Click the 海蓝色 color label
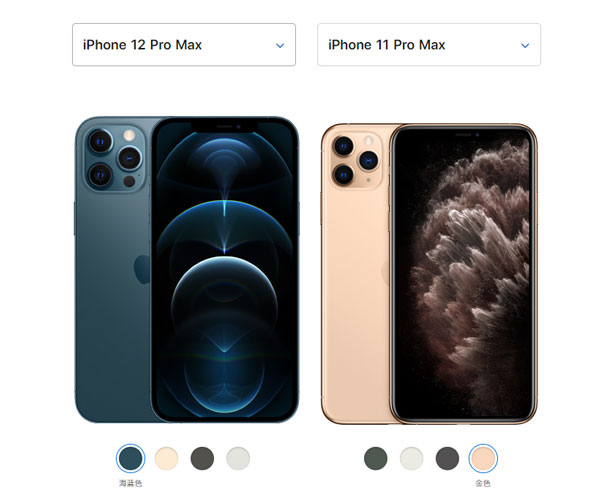This screenshot has width=600, height=494. tap(130, 483)
